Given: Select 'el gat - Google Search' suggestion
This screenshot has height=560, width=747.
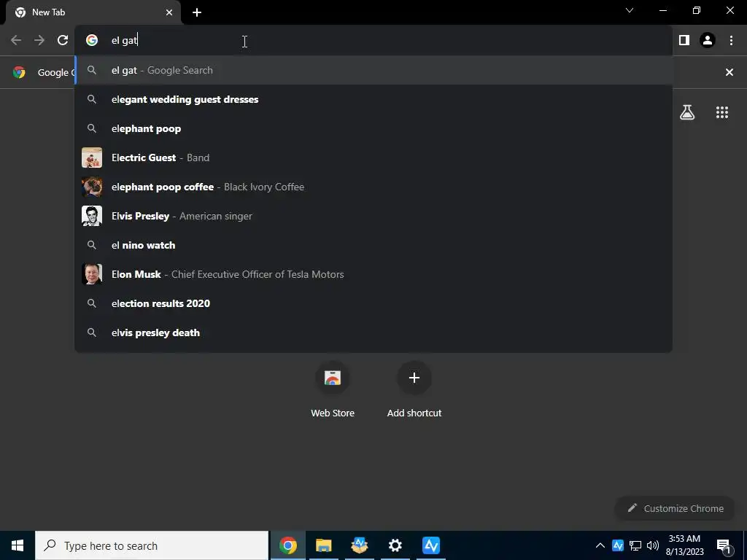Looking at the screenshot, I should (373, 71).
